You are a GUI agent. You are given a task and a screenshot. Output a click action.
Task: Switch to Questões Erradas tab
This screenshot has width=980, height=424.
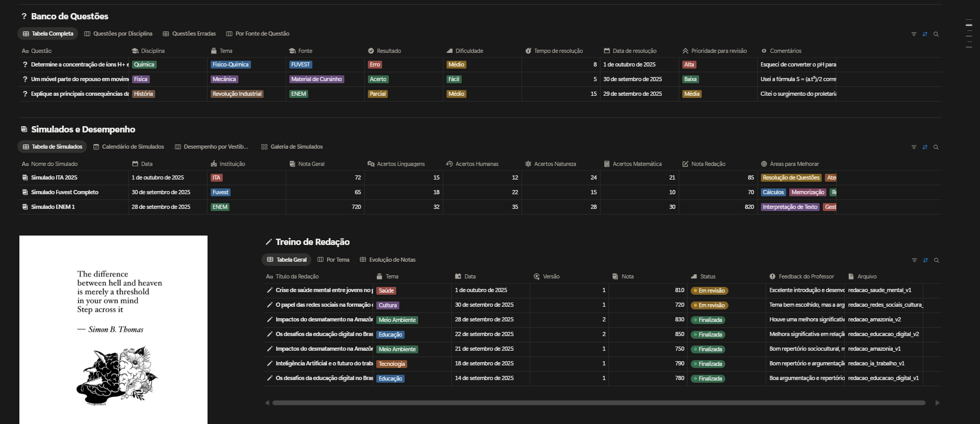(189, 34)
